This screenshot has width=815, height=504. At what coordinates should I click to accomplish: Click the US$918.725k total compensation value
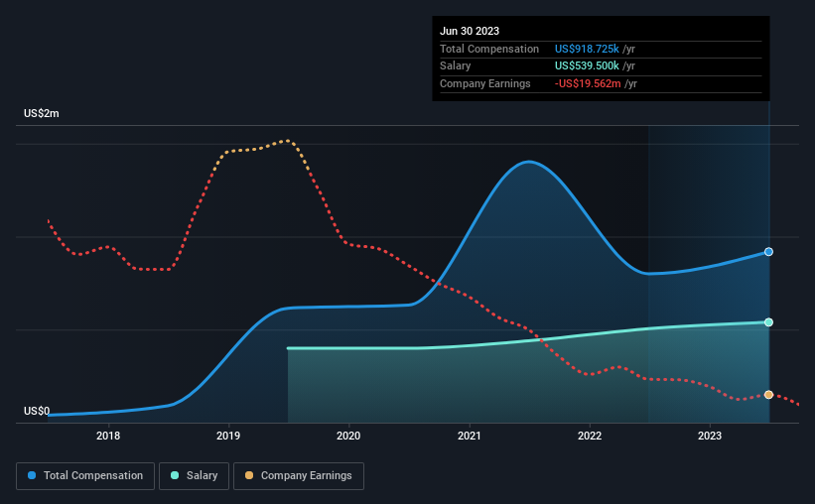coord(587,49)
